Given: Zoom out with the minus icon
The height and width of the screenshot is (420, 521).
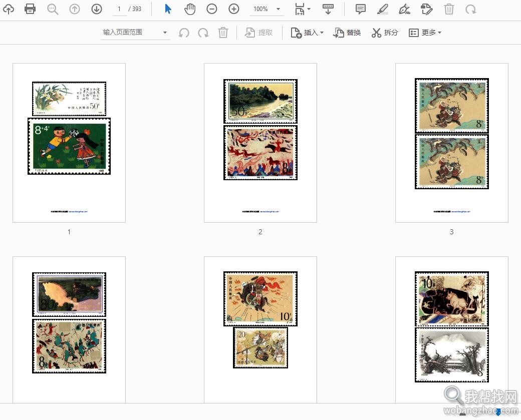Looking at the screenshot, I should click(211, 9).
